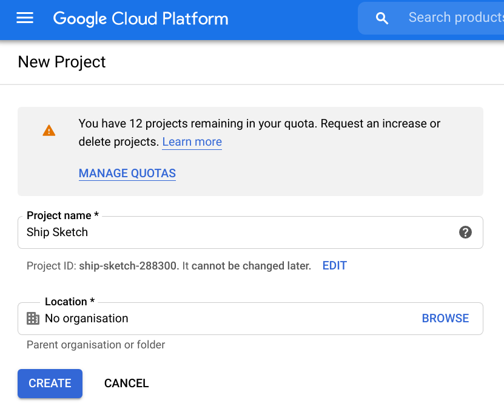Click the Location field showing No organisation
Image resolution: width=504 pixels, height=420 pixels.
(x=250, y=319)
